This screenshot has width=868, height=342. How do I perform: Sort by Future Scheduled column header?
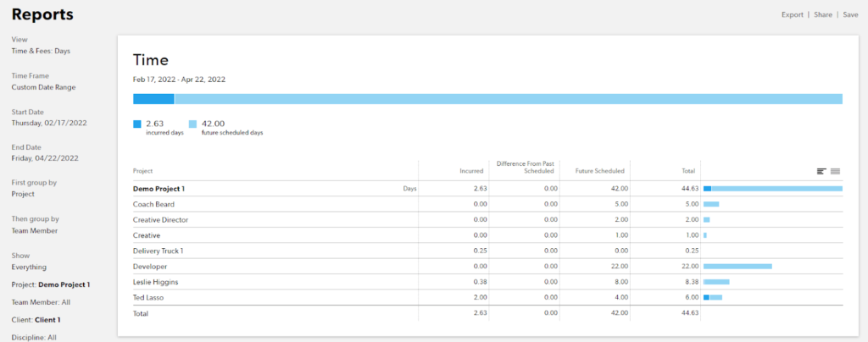pyautogui.click(x=600, y=171)
